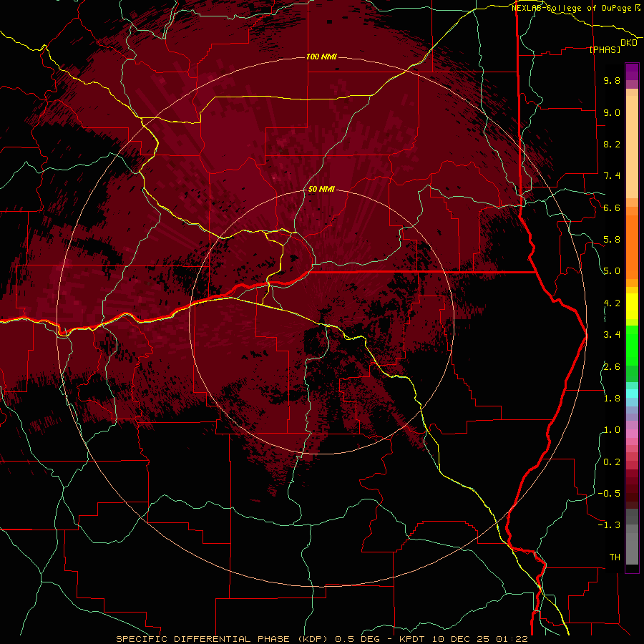
Task: Click the 1.0 value on the color scale
Action: (612, 430)
